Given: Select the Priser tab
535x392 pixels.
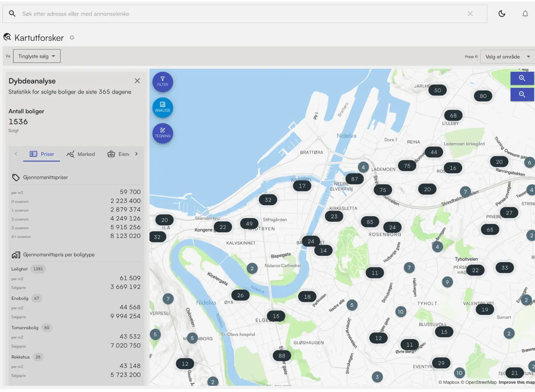Looking at the screenshot, I should tap(42, 154).
